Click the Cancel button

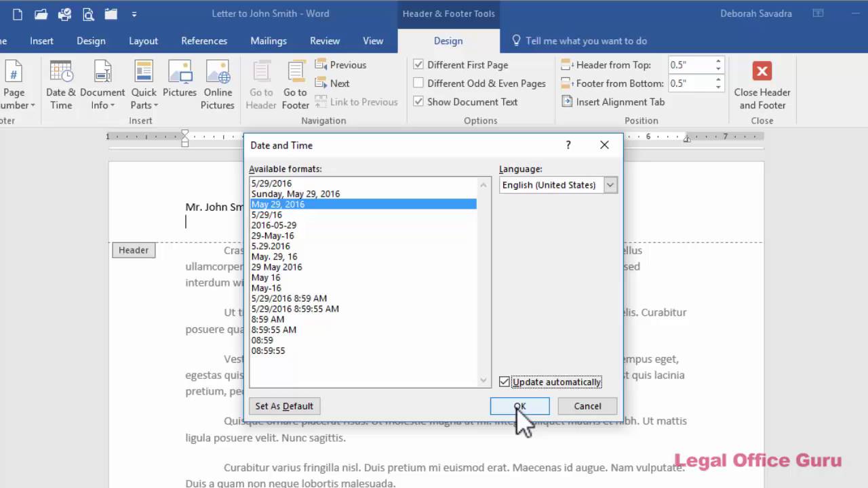(587, 406)
